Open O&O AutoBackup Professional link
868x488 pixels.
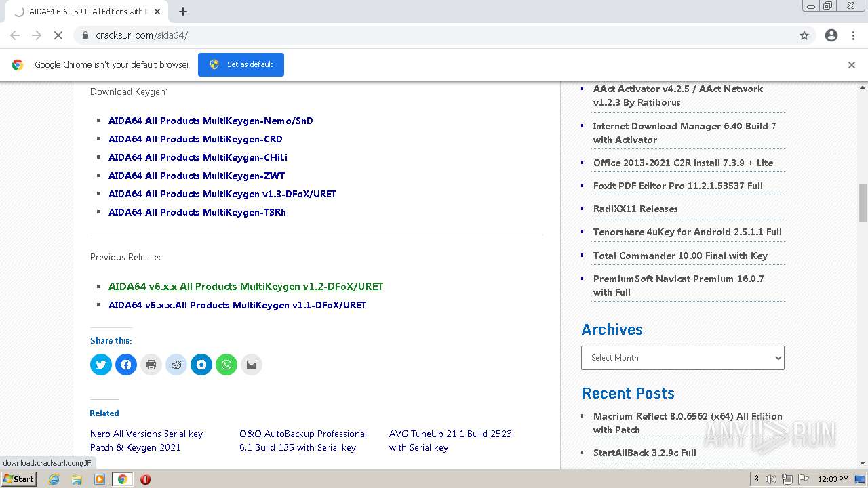coord(303,441)
